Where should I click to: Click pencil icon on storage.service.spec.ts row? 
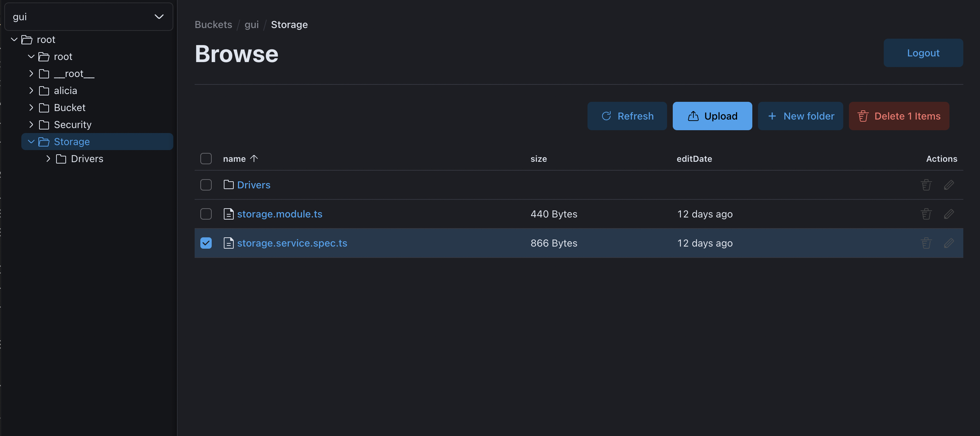click(948, 243)
